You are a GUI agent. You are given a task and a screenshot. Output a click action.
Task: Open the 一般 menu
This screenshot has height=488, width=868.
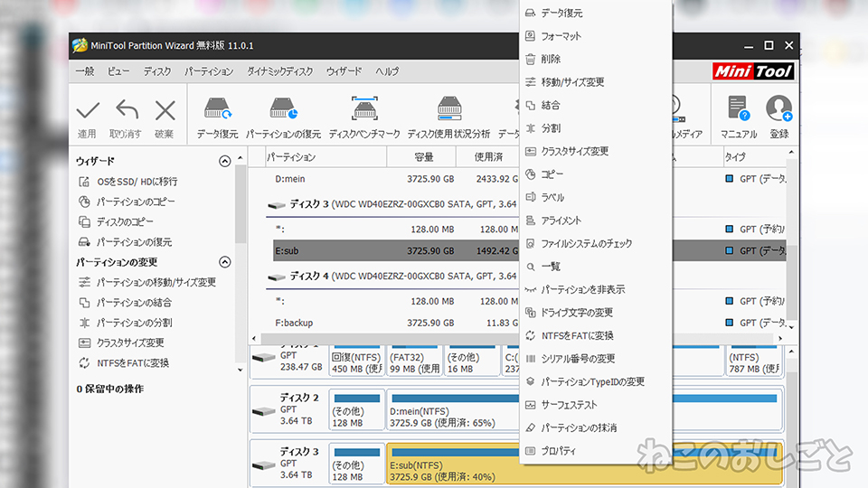85,71
